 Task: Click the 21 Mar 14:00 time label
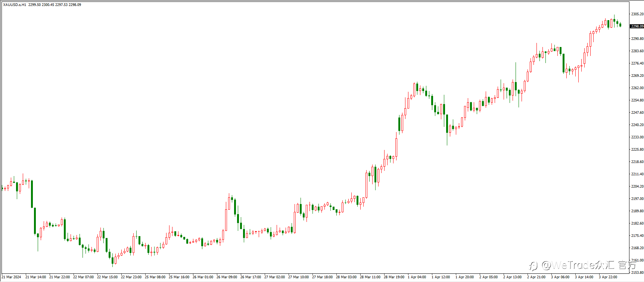(x=35, y=277)
